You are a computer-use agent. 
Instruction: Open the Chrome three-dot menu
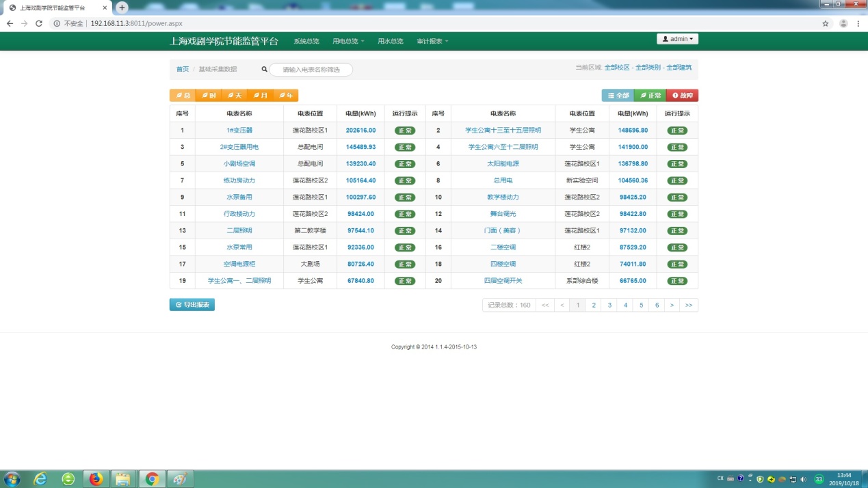858,23
